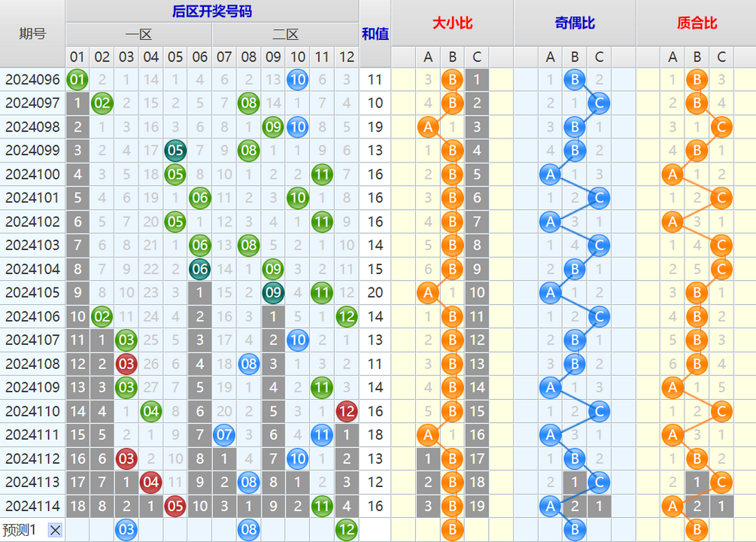Click red 04 ball in row 2024113
756x542 pixels.
point(151,482)
